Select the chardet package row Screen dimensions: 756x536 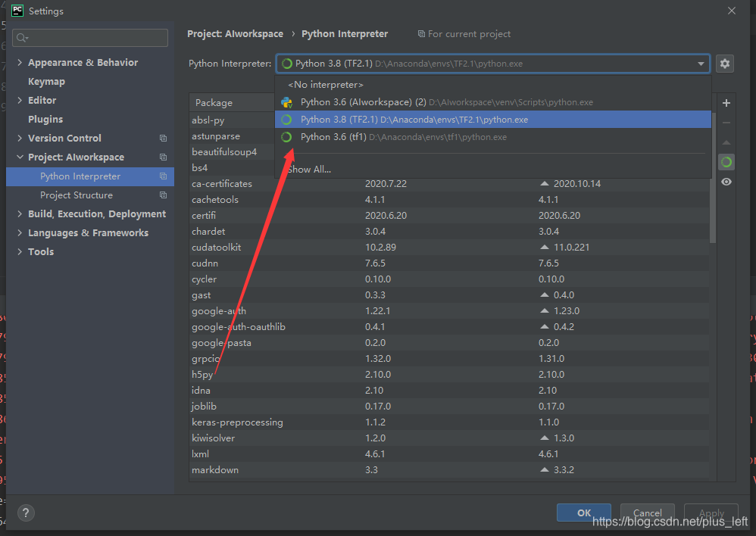coord(449,232)
